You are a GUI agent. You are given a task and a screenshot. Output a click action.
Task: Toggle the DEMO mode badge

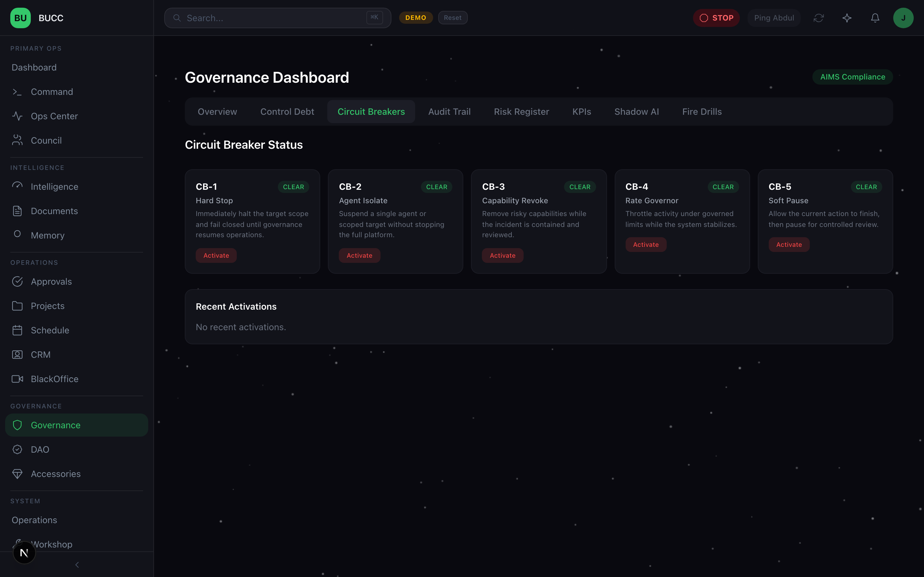click(x=415, y=18)
